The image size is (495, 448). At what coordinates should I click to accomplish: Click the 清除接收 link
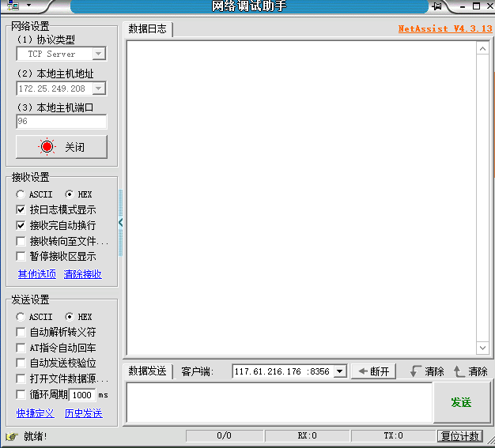82,274
